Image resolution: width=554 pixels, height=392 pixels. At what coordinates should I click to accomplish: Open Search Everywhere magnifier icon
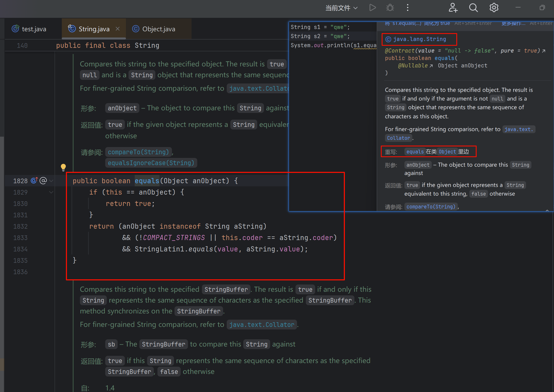click(x=473, y=8)
